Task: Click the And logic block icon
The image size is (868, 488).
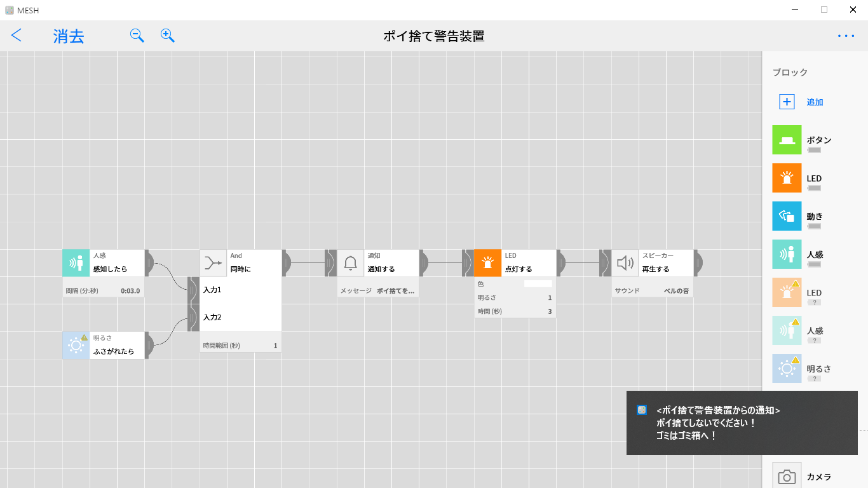Action: (214, 263)
